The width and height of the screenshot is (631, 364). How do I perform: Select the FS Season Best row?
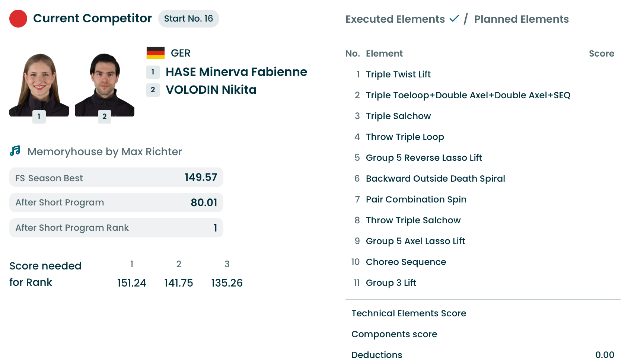coord(116,177)
